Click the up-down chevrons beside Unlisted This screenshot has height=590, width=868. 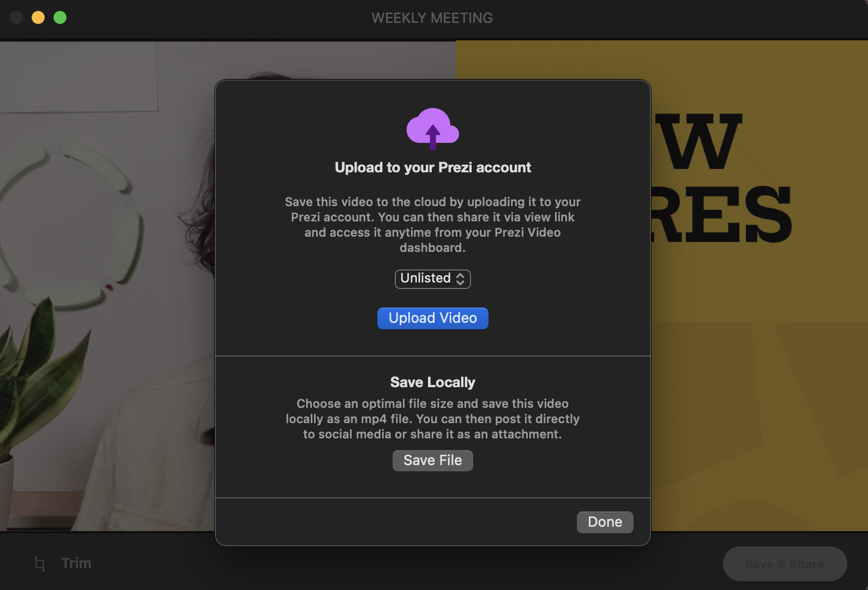pos(460,279)
